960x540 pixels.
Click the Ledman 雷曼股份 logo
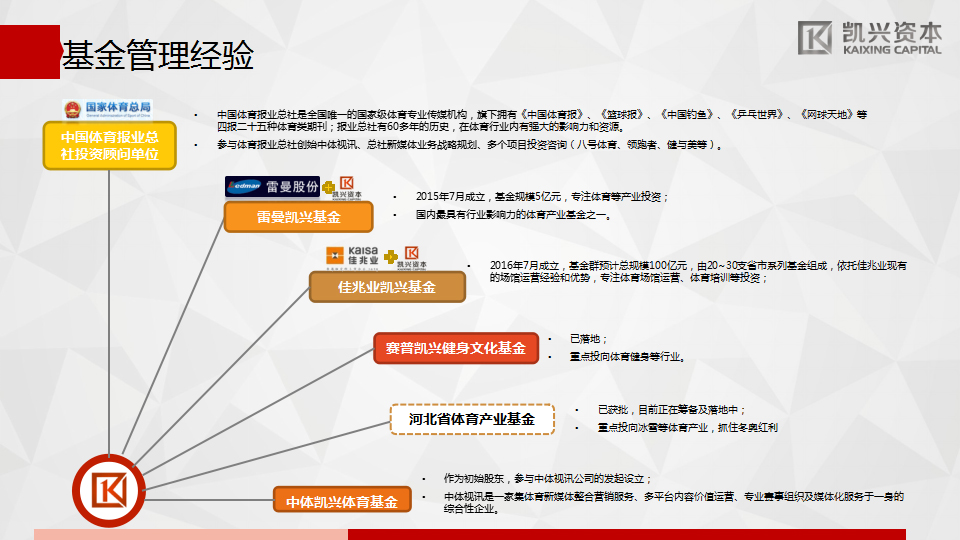[x=272, y=186]
